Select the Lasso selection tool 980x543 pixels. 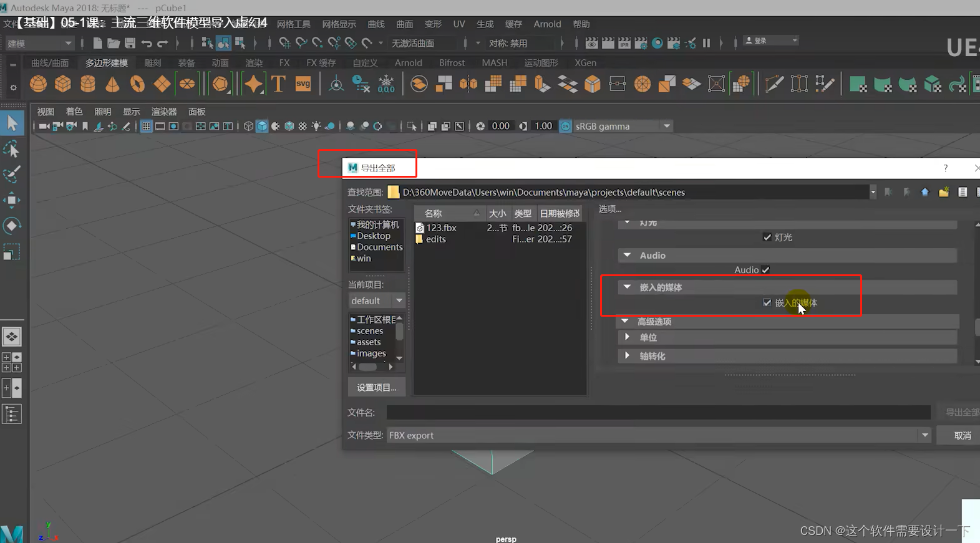12,149
